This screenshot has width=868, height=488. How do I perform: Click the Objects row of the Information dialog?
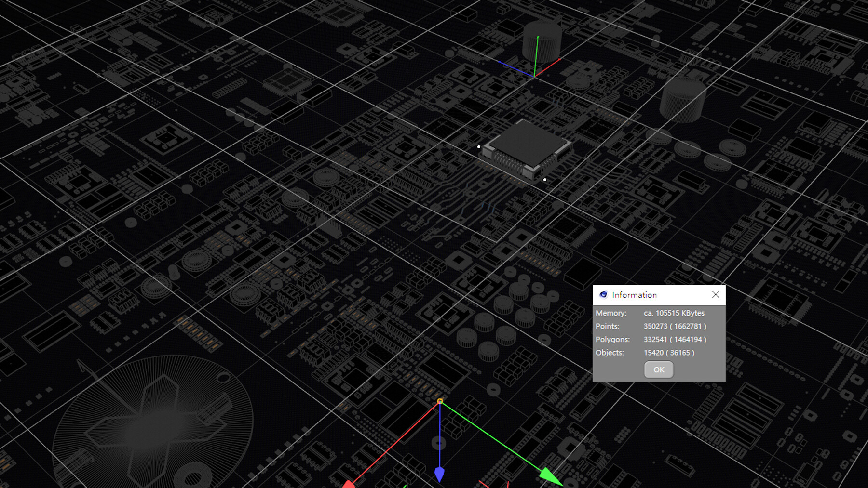tap(668, 352)
